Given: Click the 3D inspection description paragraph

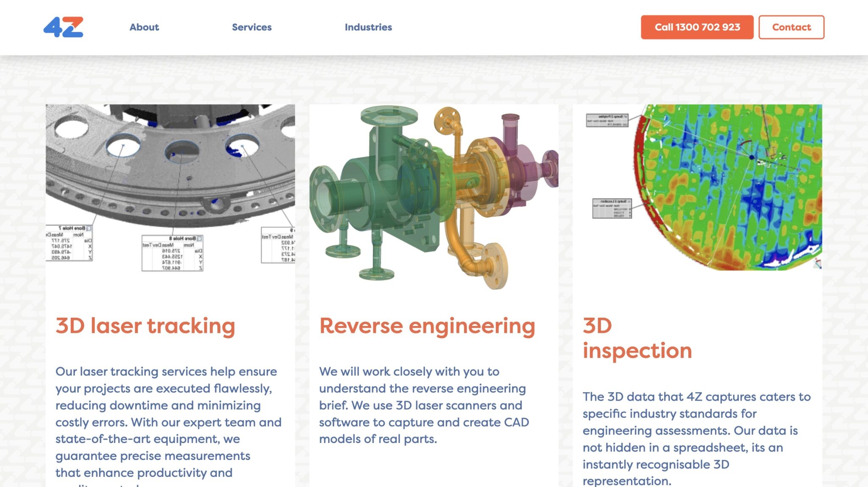Looking at the screenshot, I should (x=696, y=439).
